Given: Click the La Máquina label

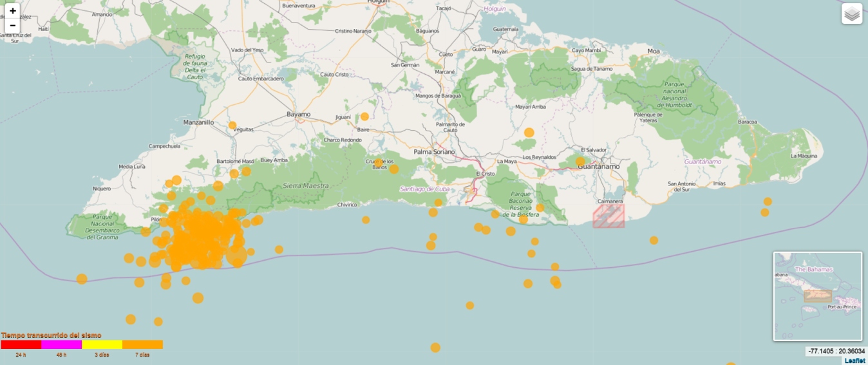Looking at the screenshot, I should (804, 156).
